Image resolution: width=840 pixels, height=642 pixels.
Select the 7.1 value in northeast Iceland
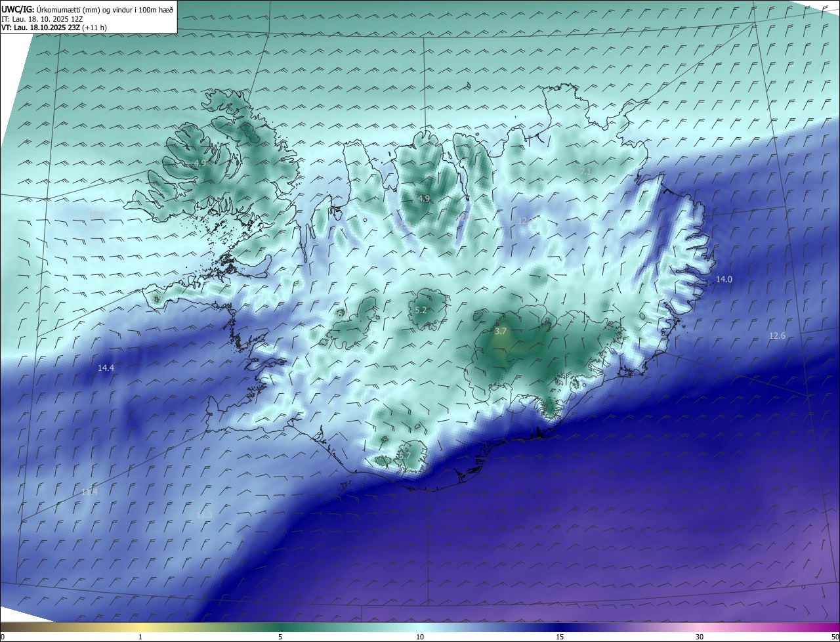(586, 171)
